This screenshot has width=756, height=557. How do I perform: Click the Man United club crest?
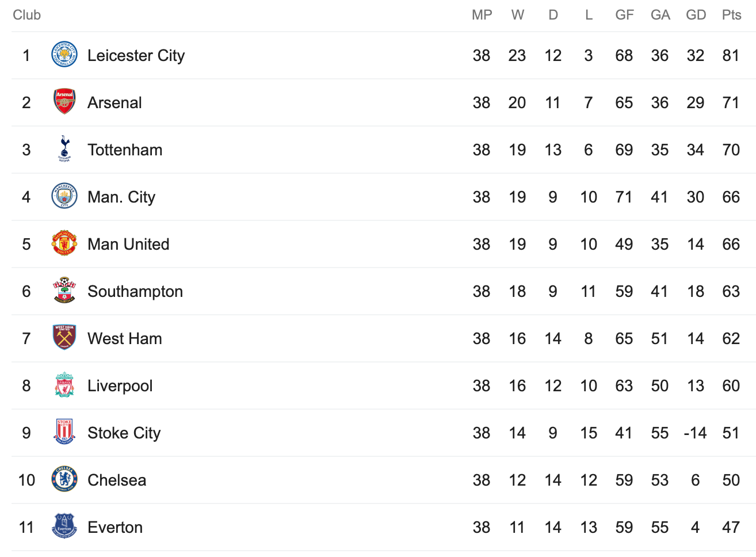64,243
